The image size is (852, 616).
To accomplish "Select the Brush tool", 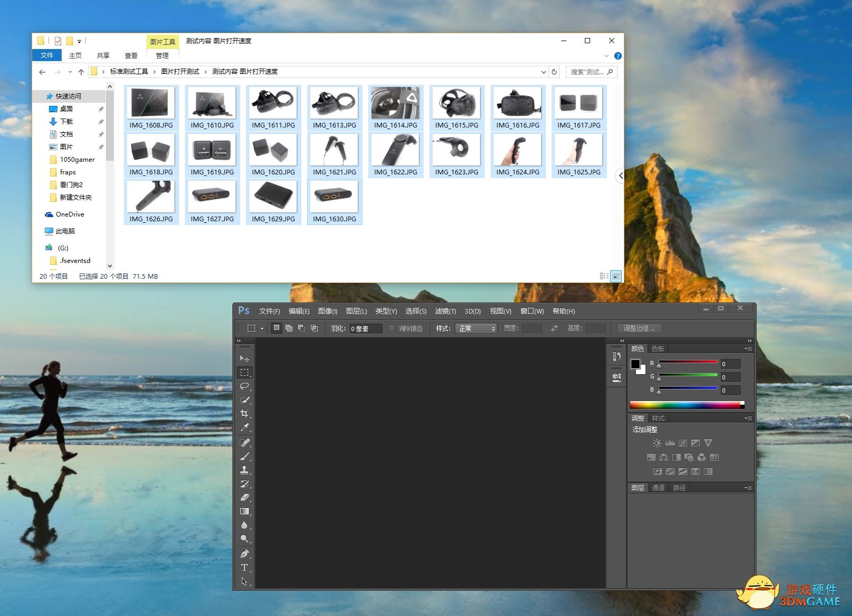I will [x=244, y=456].
